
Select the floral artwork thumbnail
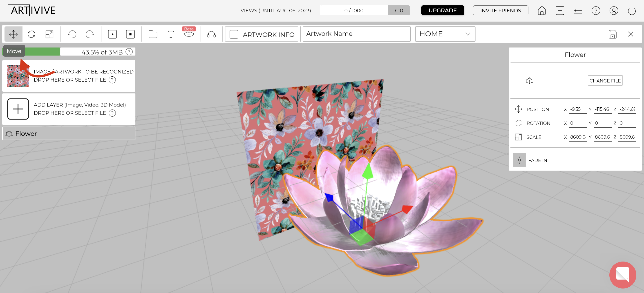coord(18,76)
